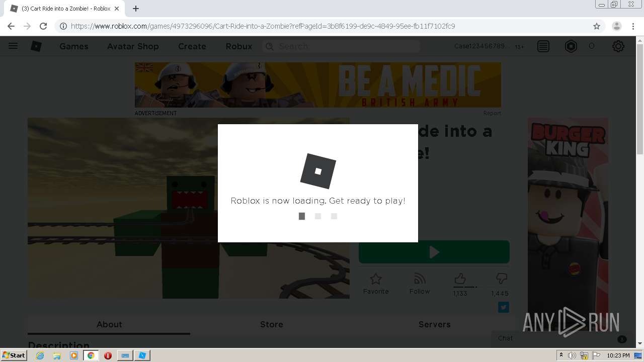Open the on-screen keyboard taskbar item
The width and height of the screenshot is (644, 362).
click(x=125, y=355)
